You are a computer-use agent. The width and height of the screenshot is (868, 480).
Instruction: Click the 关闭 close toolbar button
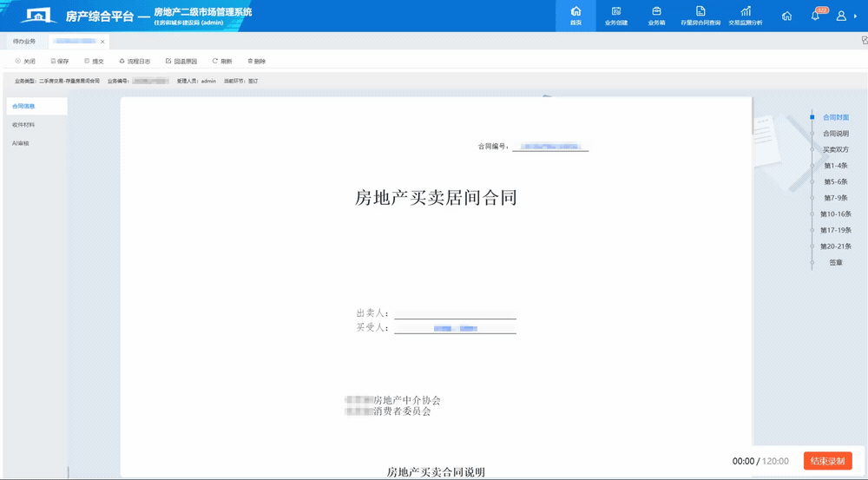[25, 62]
